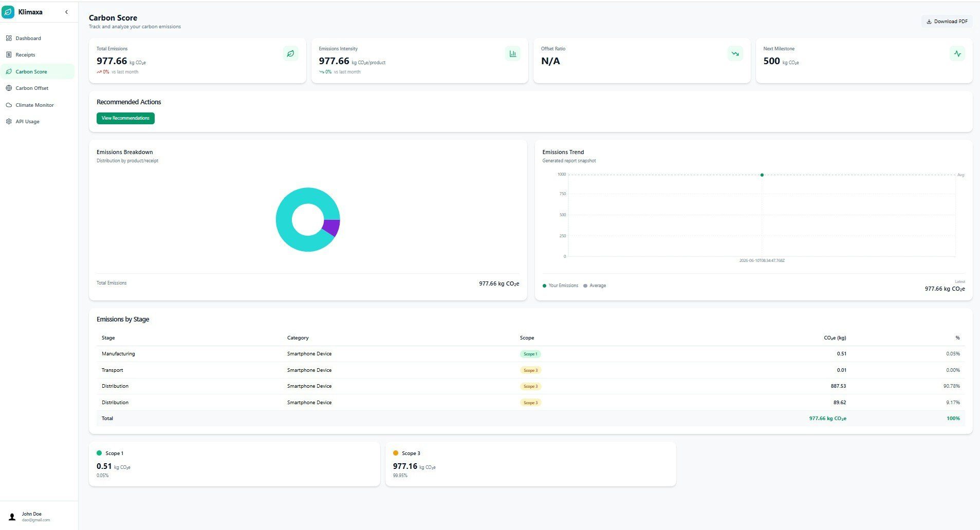
Task: Open API Usage page
Action: pyautogui.click(x=37, y=122)
